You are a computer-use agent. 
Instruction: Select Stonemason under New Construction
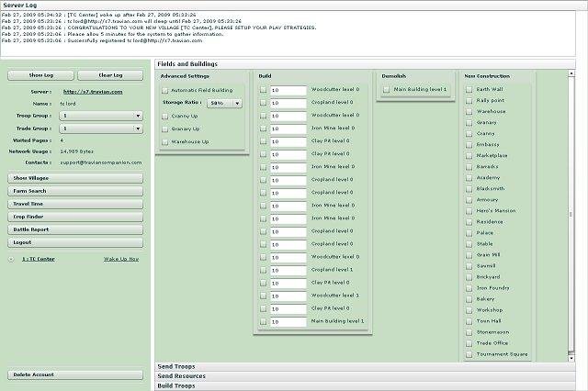pyautogui.click(x=469, y=332)
